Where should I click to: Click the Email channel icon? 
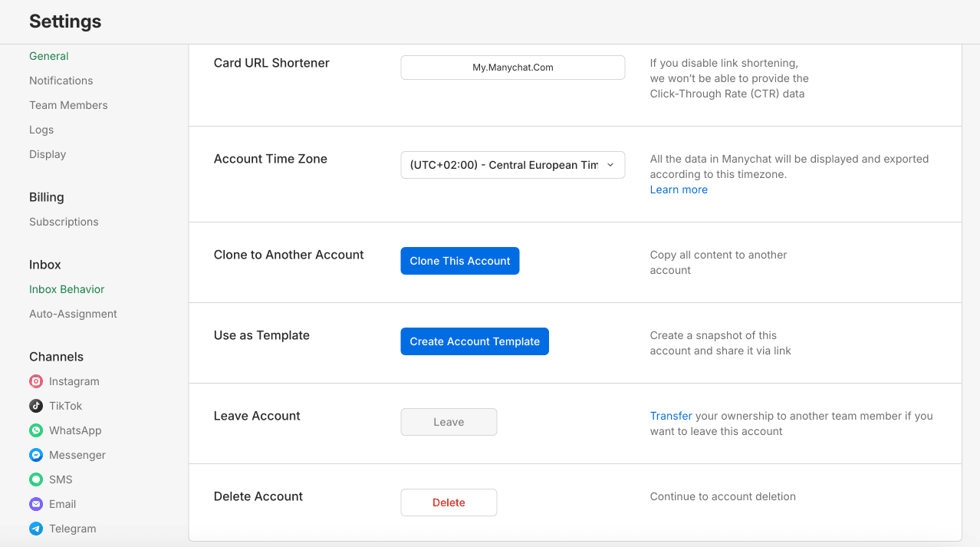[x=36, y=504]
